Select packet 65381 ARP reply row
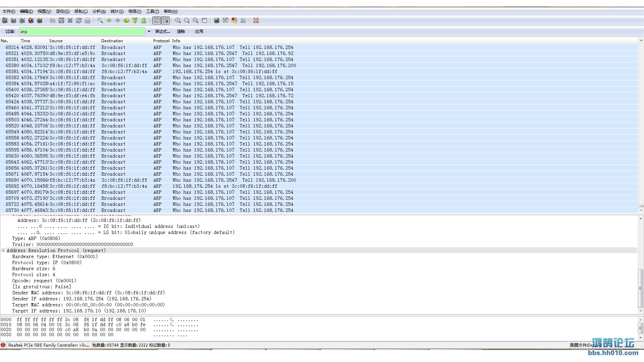This screenshot has width=644, height=362. (x=319, y=71)
